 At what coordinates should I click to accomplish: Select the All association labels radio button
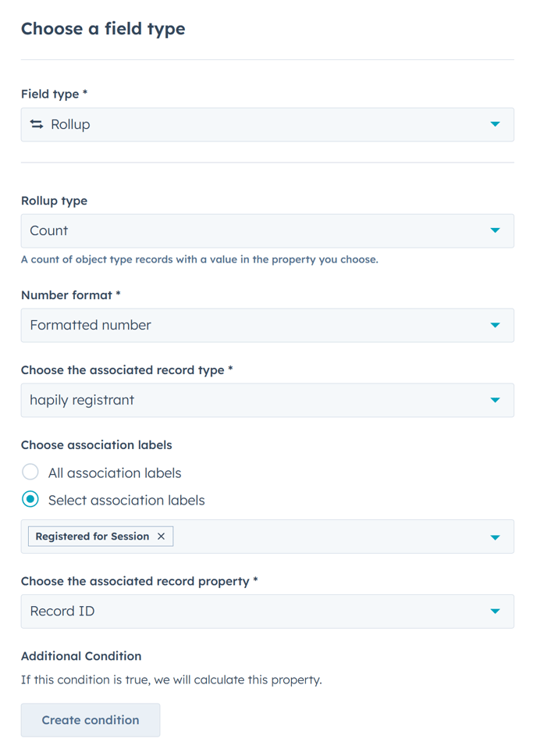(x=30, y=472)
